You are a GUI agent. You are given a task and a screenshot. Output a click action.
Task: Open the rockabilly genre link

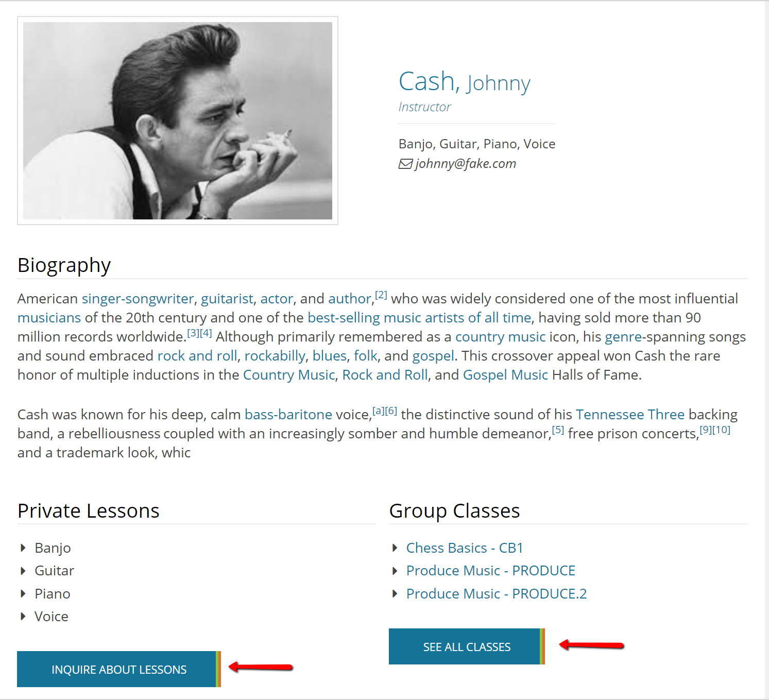click(x=275, y=356)
